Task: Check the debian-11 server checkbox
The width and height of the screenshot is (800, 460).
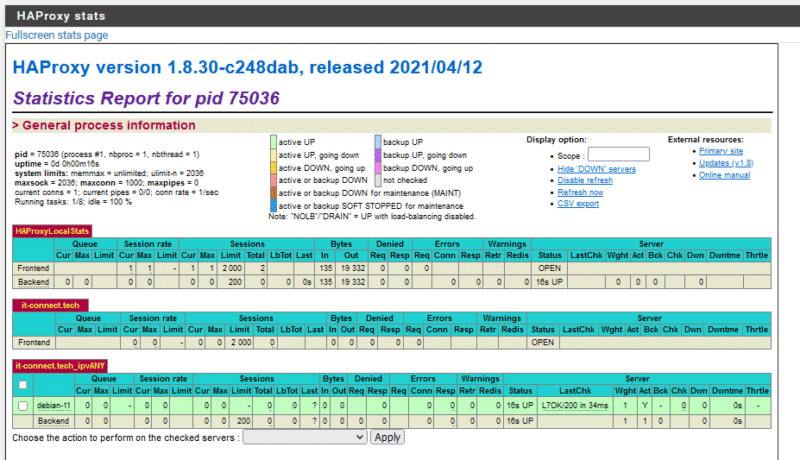Action: point(23,405)
